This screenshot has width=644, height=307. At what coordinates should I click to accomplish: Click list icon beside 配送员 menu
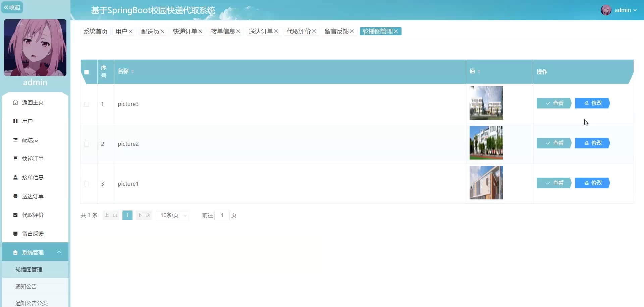(15, 140)
